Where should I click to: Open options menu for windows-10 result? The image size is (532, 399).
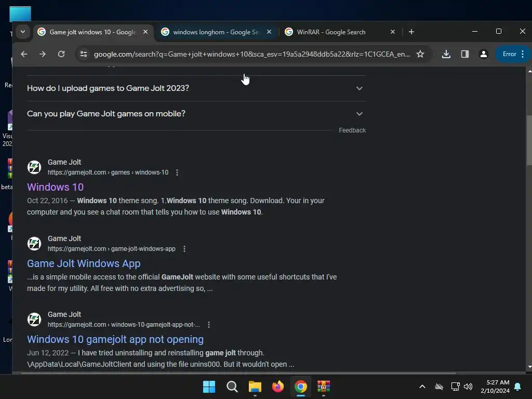[x=177, y=172]
